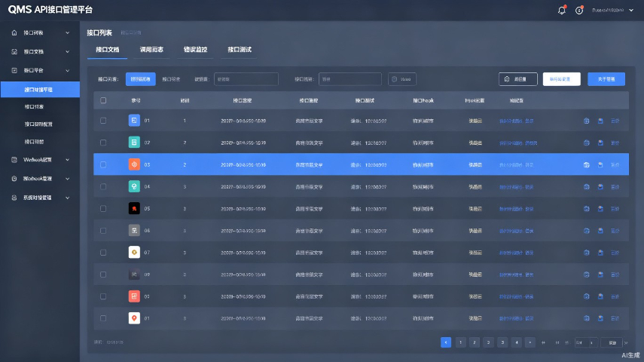Image resolution: width=644 pixels, height=362 pixels.
Task: Open the notification bell icon
Action: point(561,11)
